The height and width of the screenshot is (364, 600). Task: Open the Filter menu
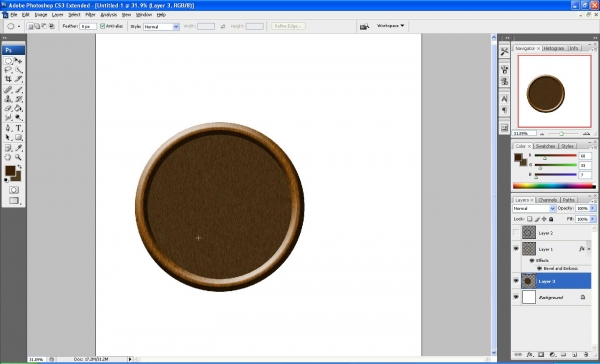point(90,15)
